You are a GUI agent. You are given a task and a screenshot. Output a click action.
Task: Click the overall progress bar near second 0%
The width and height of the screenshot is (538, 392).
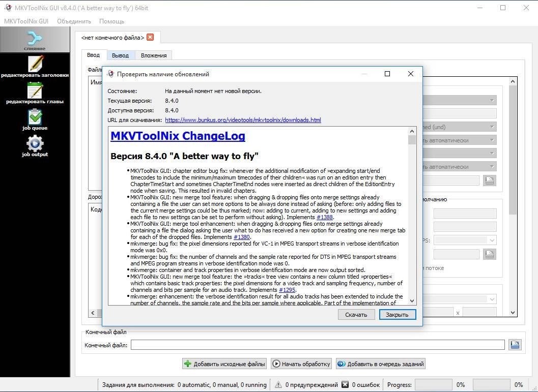tap(491, 384)
